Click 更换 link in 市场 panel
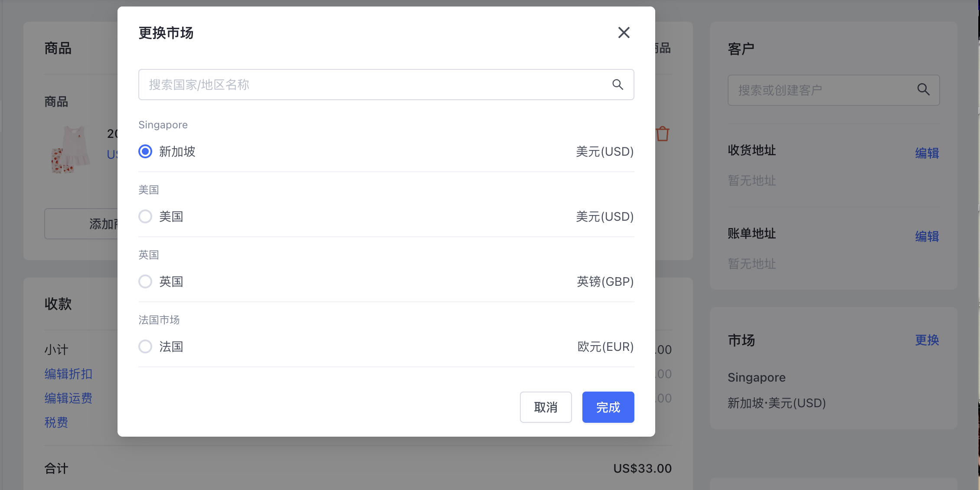Screen dimensions: 980x490 (927, 340)
